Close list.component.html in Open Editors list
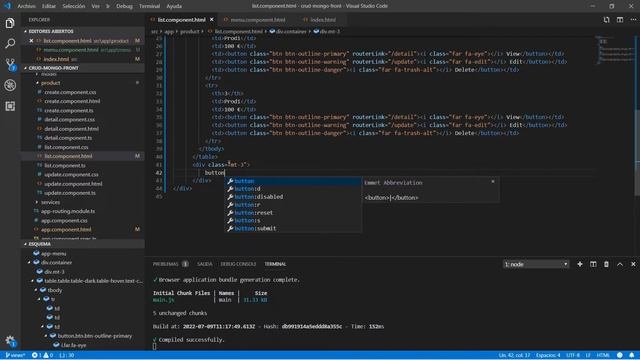 (x=31, y=41)
